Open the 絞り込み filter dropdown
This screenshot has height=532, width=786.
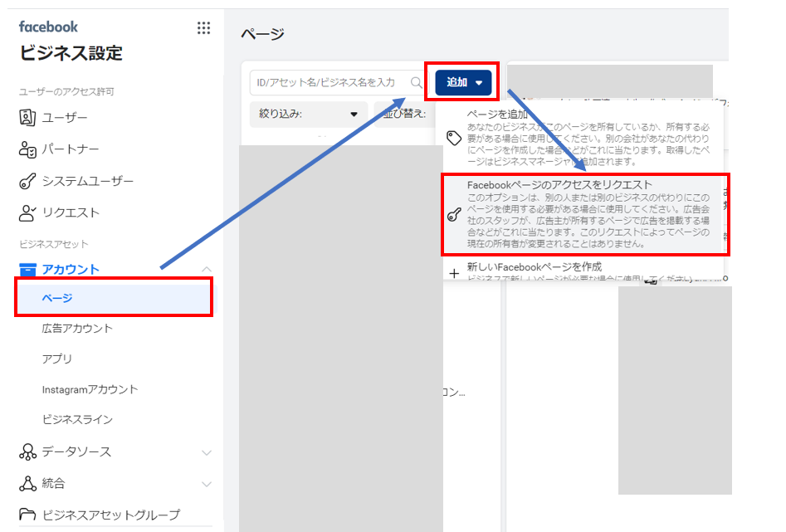coord(308,115)
